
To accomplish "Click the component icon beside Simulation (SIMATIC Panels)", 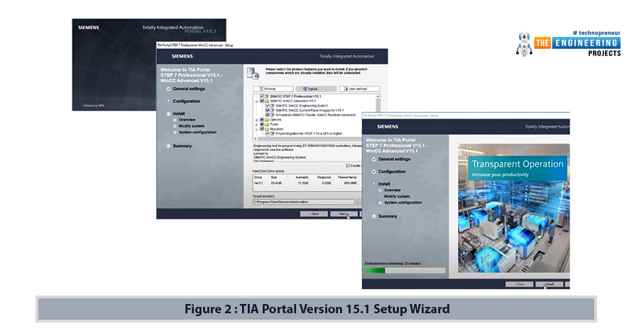I will pyautogui.click(x=273, y=115).
